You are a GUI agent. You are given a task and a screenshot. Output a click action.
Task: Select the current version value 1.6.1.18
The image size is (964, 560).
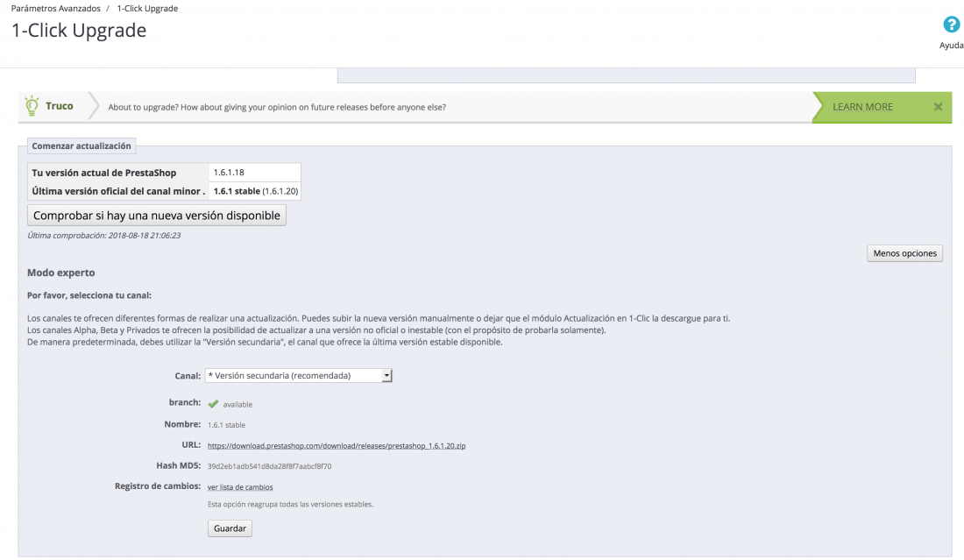point(229,173)
